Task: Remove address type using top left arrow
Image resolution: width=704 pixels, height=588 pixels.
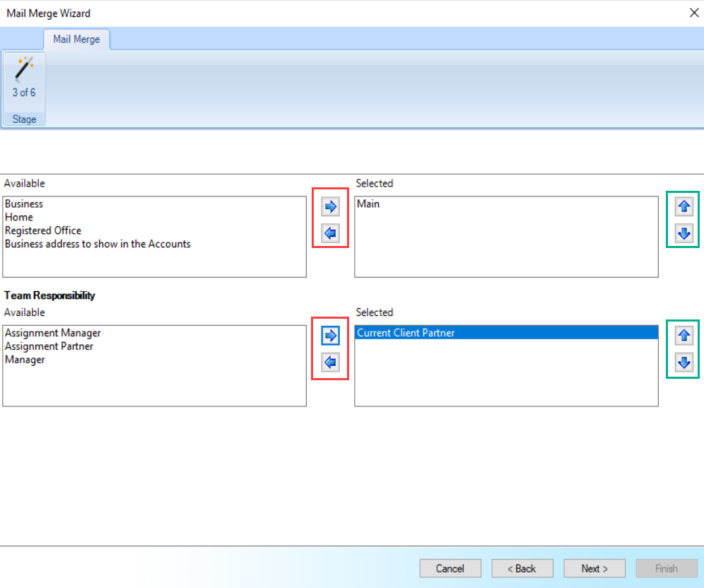Action: 331,233
